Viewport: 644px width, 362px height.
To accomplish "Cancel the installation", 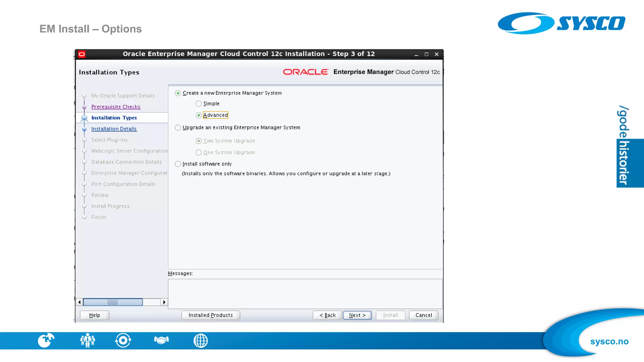I will coord(424,315).
